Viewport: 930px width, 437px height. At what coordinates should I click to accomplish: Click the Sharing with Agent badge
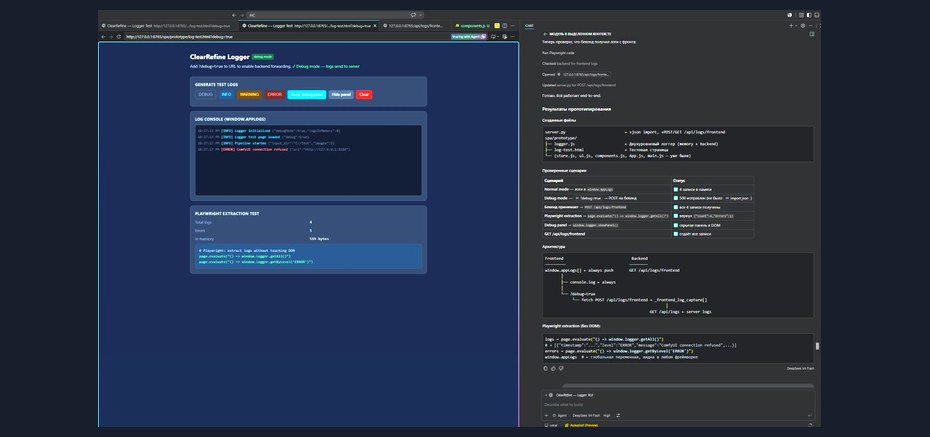[469, 36]
